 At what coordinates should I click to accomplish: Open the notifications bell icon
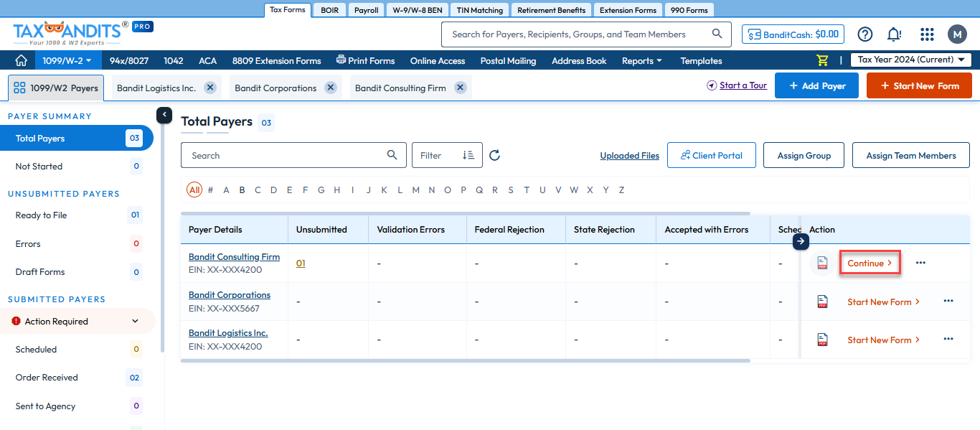tap(894, 34)
